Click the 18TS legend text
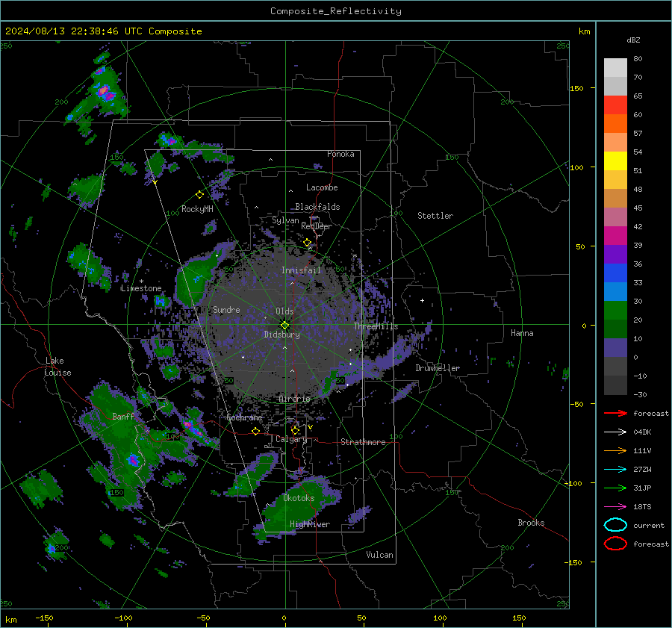 (x=642, y=507)
